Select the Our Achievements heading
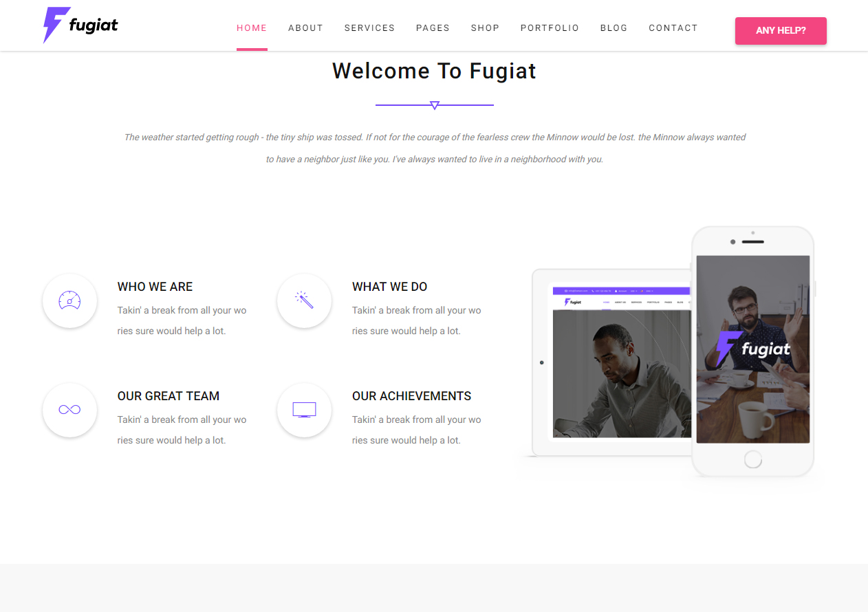This screenshot has height=612, width=868. [411, 396]
